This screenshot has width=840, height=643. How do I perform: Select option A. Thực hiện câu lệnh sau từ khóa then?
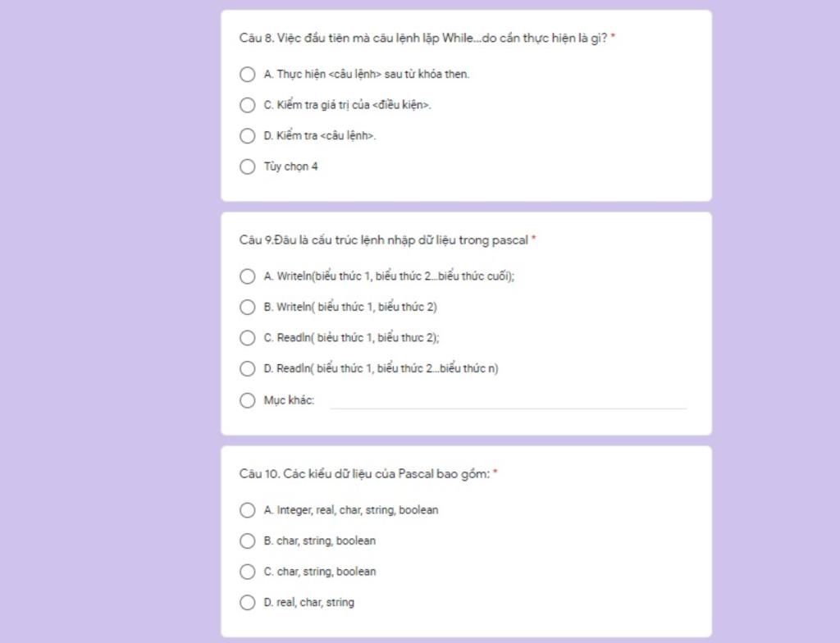[x=247, y=74]
